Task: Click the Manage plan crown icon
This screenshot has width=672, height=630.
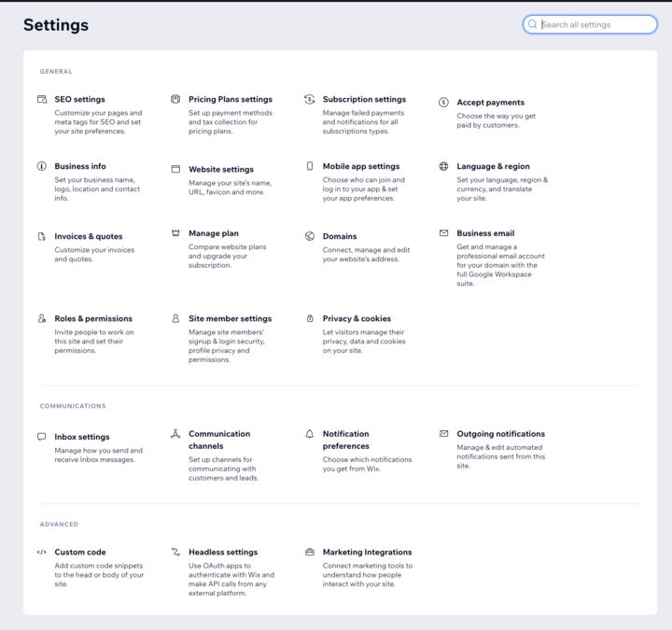Action: click(175, 232)
